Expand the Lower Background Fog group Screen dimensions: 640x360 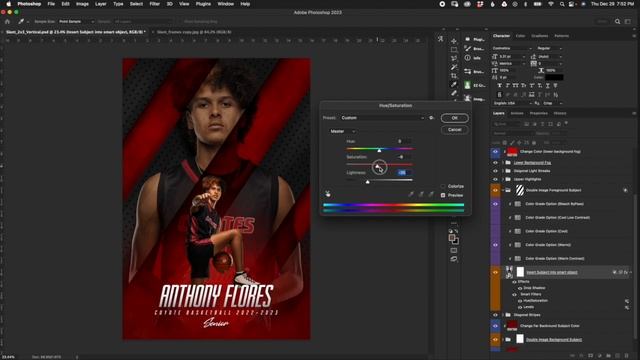(x=503, y=162)
